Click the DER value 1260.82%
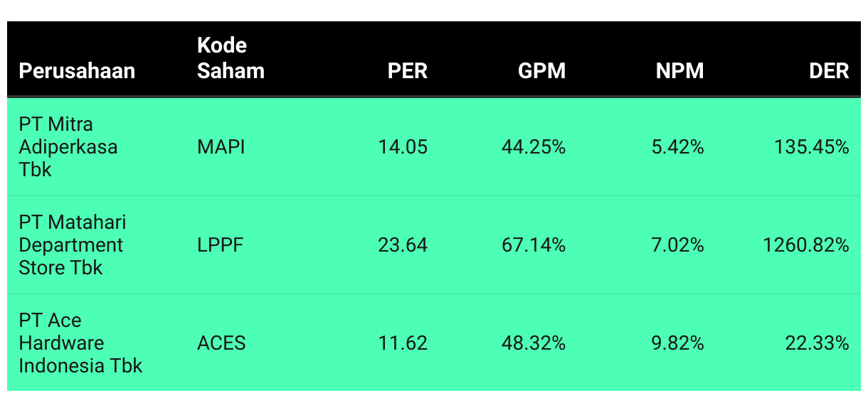This screenshot has width=868, height=398. click(x=806, y=245)
